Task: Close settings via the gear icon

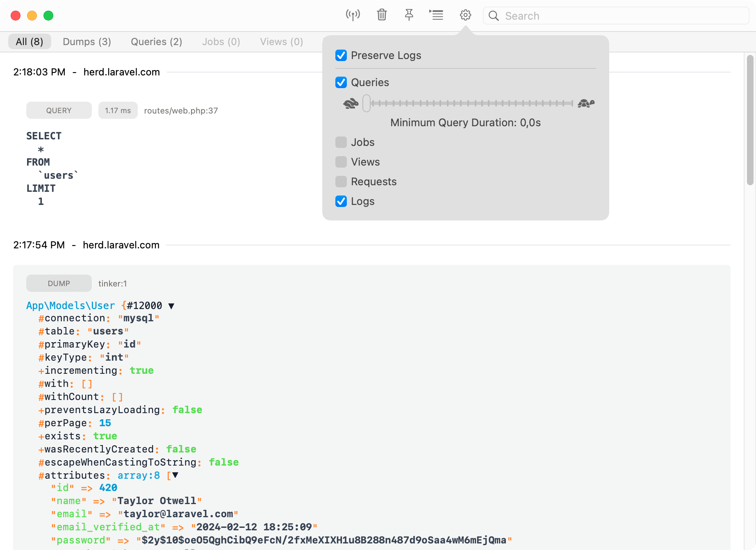Action: pos(465,16)
